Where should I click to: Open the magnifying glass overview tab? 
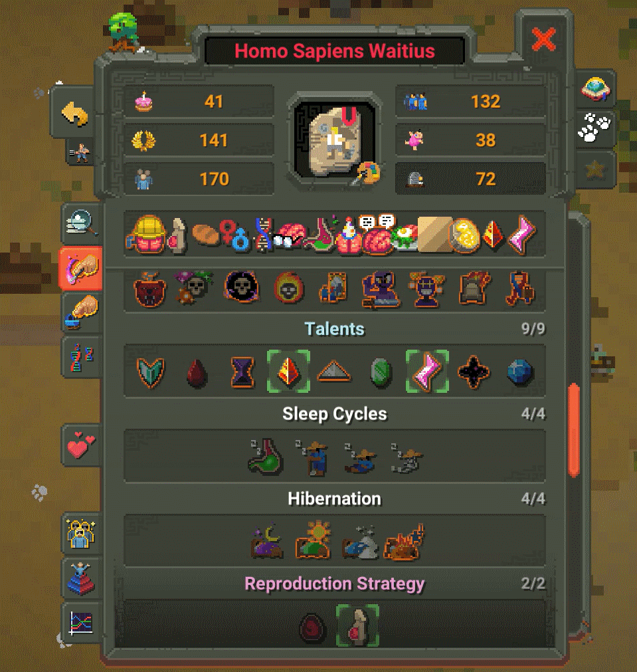click(82, 223)
